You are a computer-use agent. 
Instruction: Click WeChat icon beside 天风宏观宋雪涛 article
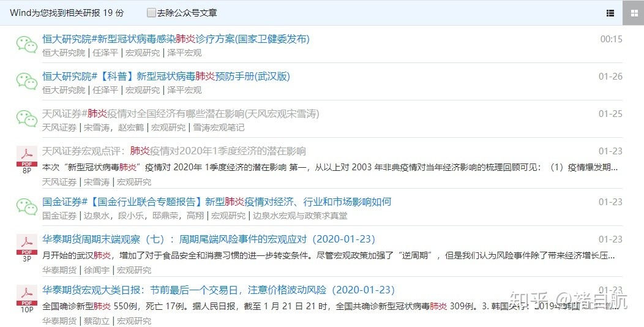click(27, 119)
